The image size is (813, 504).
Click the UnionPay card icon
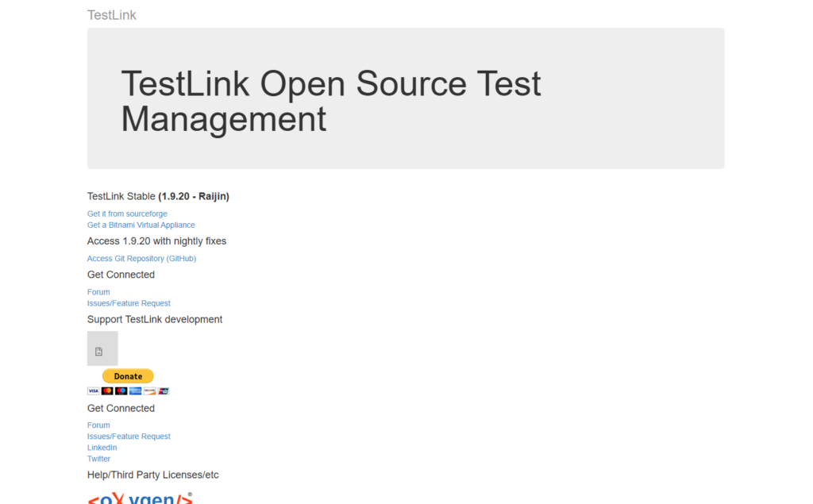(164, 391)
